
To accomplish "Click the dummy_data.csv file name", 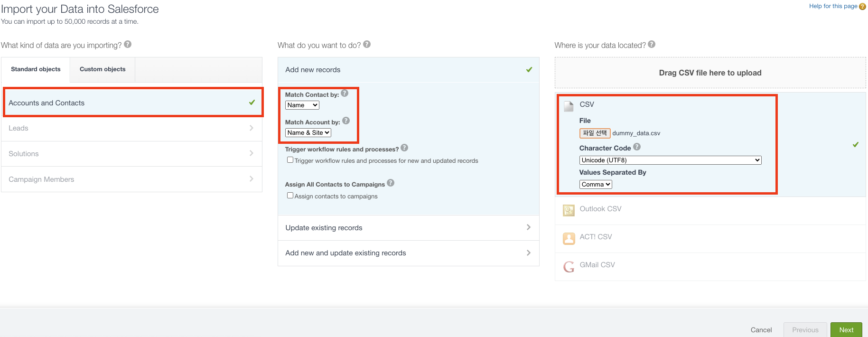I will pos(636,133).
